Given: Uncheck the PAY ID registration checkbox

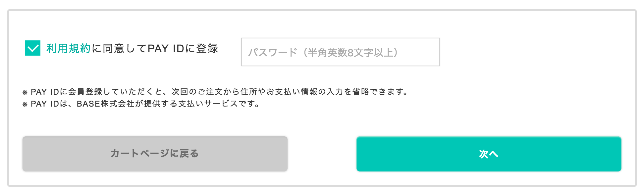Looking at the screenshot, I should 33,48.
